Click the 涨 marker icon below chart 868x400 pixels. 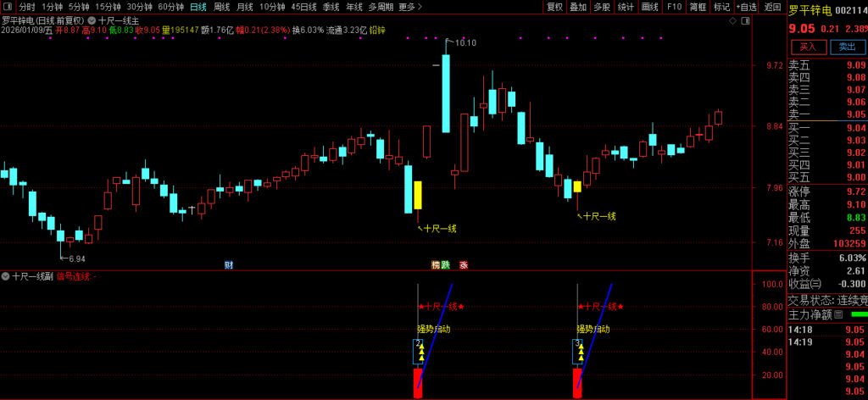[x=464, y=264]
